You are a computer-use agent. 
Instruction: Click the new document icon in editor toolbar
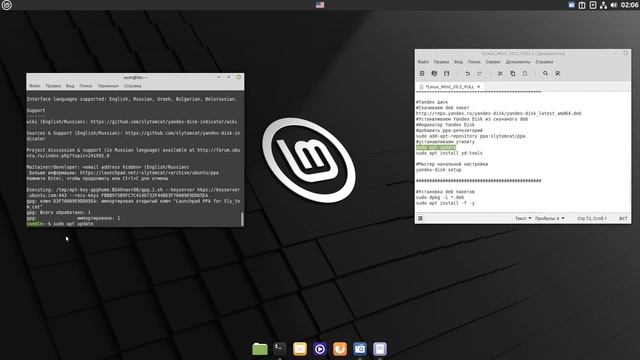(x=422, y=73)
